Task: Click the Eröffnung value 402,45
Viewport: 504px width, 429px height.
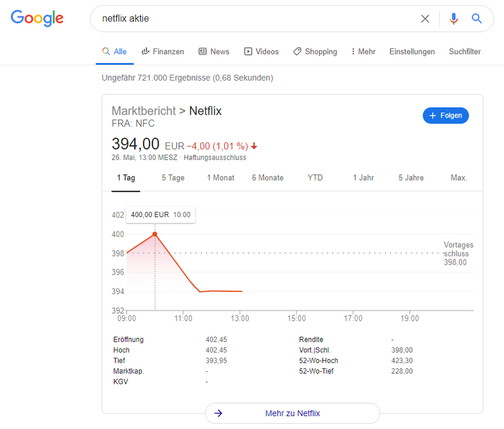Action: pos(216,340)
